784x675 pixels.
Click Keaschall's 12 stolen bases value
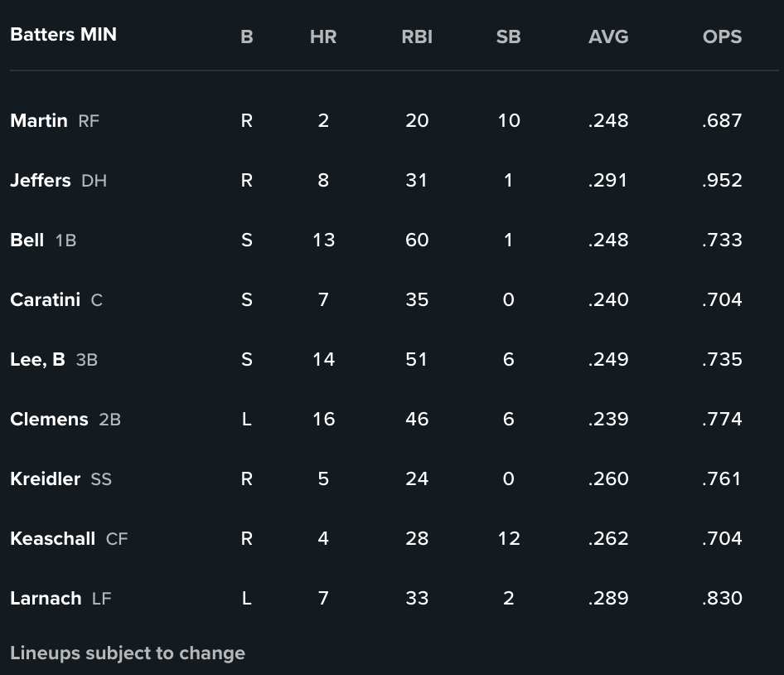click(509, 538)
